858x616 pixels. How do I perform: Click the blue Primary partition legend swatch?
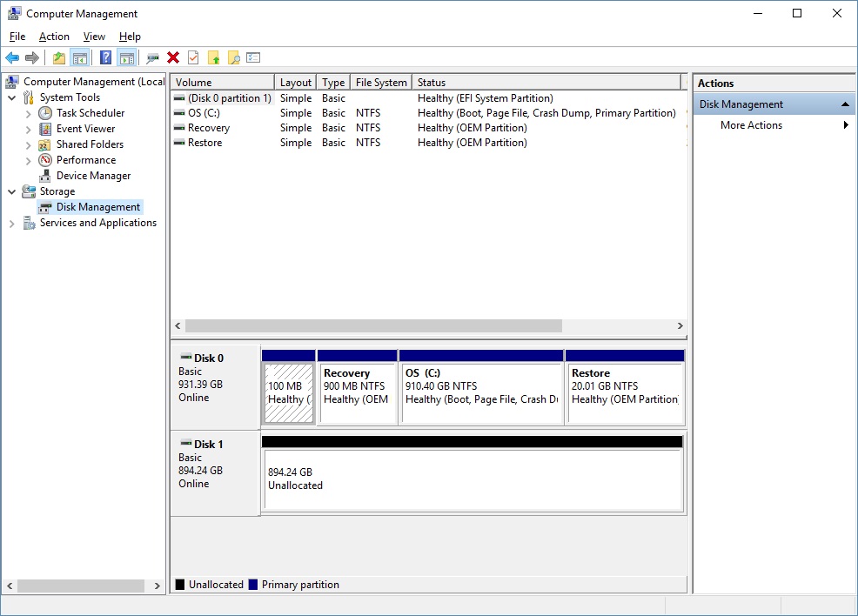coord(253,585)
